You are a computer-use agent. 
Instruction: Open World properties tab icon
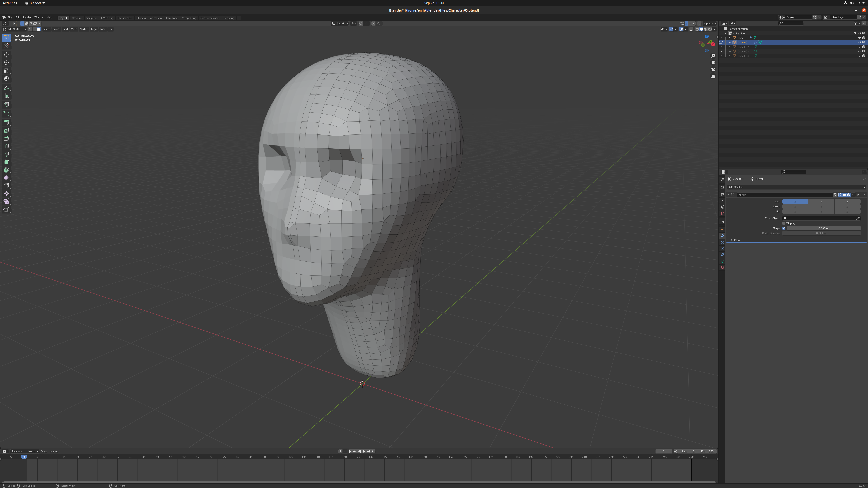click(722, 213)
